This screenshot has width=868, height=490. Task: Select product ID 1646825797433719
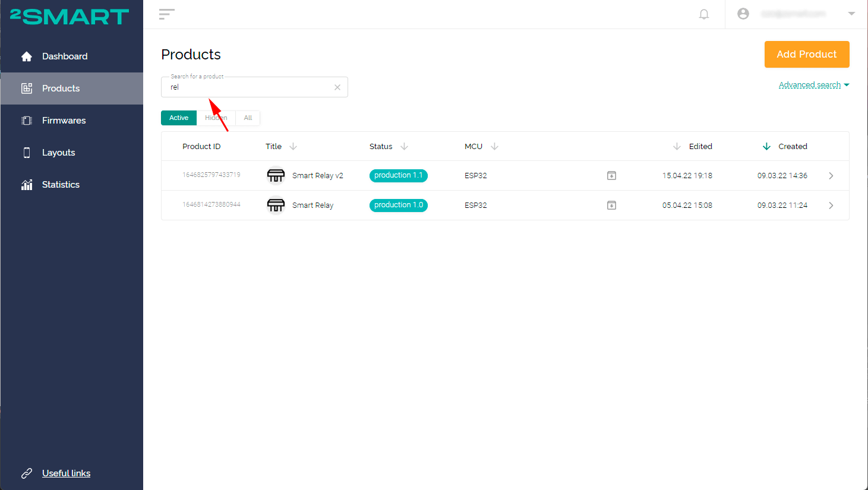212,175
